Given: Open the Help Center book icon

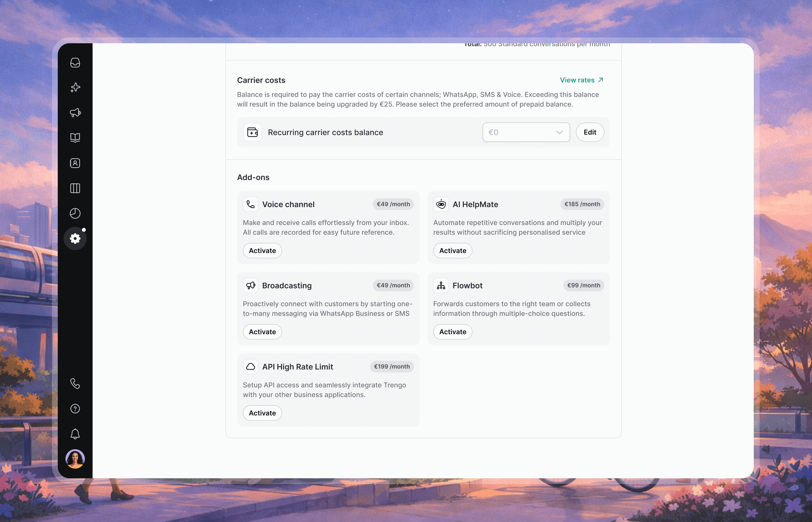Looking at the screenshot, I should pyautogui.click(x=75, y=138).
